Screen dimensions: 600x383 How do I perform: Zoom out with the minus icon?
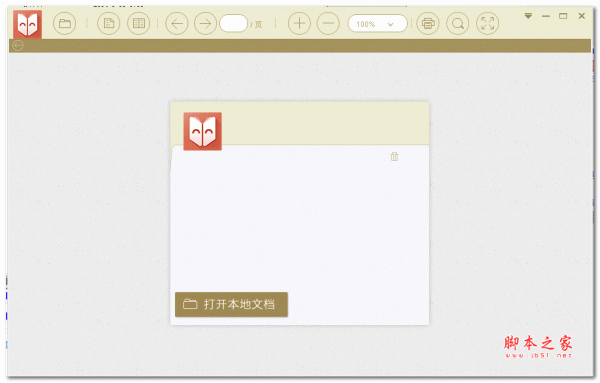[328, 24]
